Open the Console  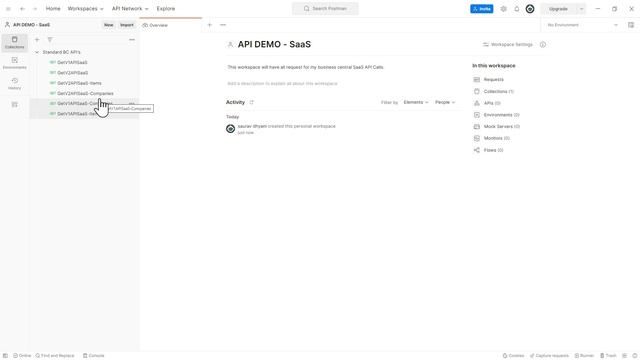[x=93, y=356]
